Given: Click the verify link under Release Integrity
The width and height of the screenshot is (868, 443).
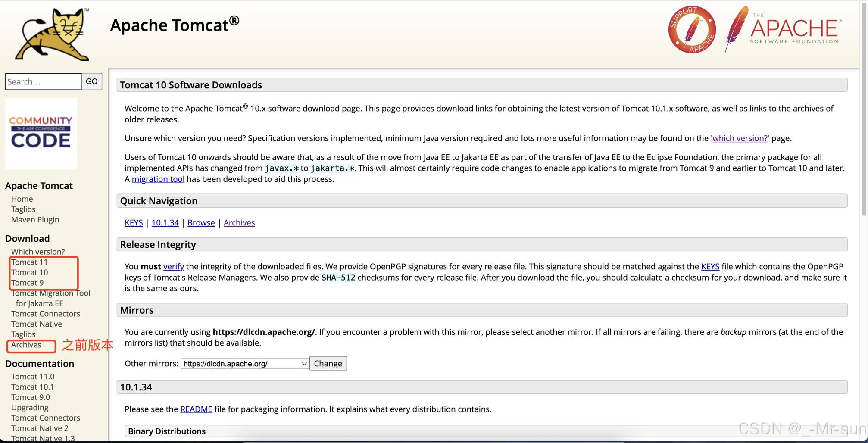Looking at the screenshot, I should 174,266.
